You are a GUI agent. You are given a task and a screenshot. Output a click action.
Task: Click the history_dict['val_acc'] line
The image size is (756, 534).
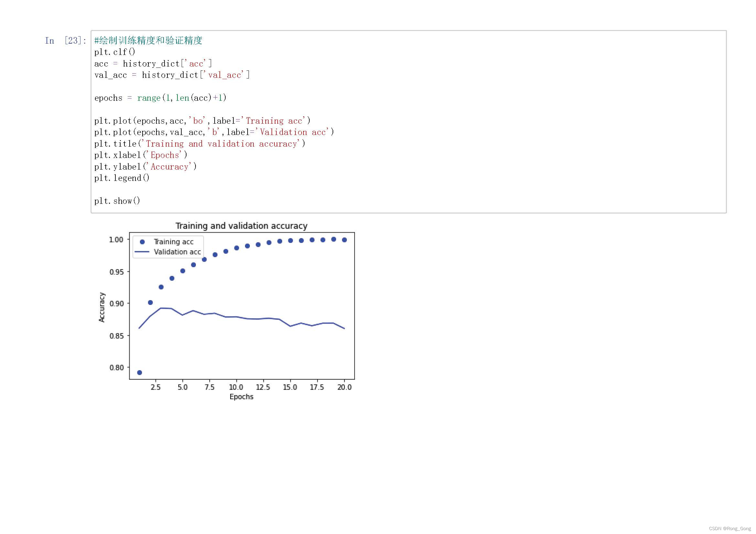[x=172, y=75]
